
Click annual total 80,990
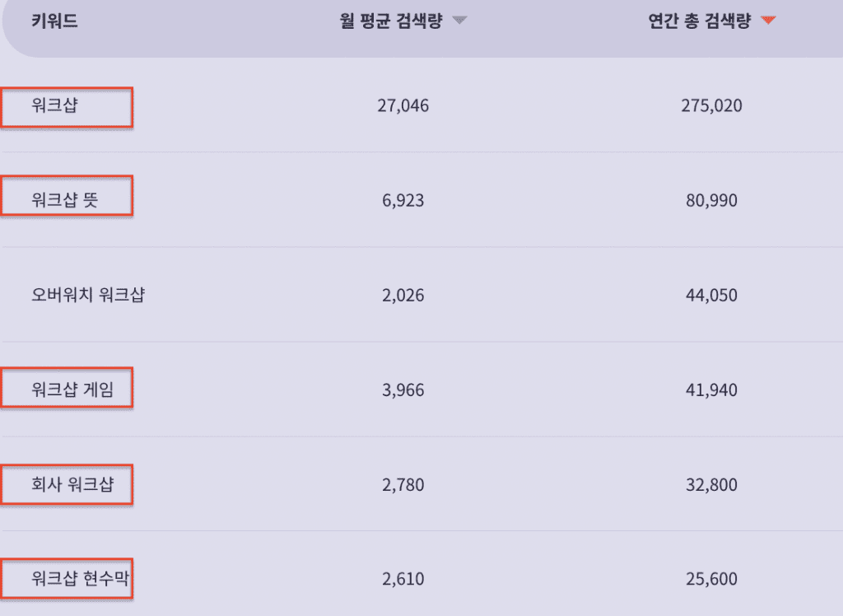coord(712,200)
